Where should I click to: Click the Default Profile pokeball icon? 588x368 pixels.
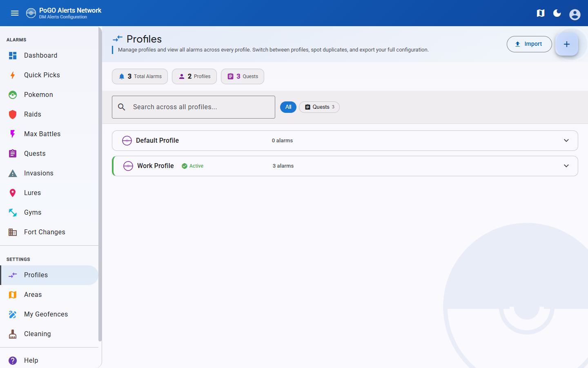point(127,141)
